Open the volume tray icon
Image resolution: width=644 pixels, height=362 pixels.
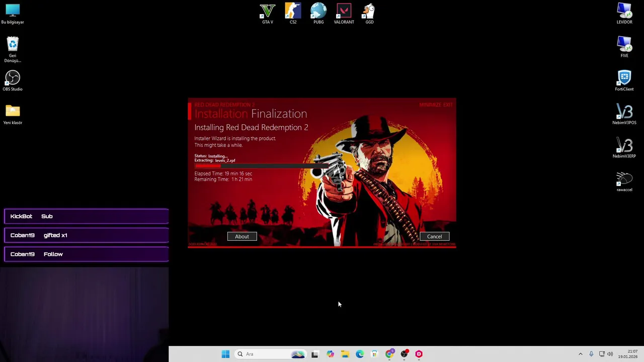click(x=610, y=354)
